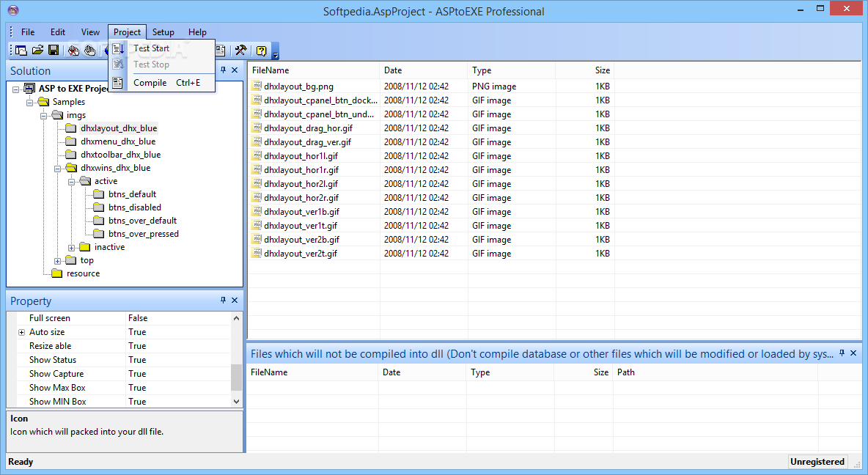
Task: Pin the Solution panel
Action: (x=223, y=70)
